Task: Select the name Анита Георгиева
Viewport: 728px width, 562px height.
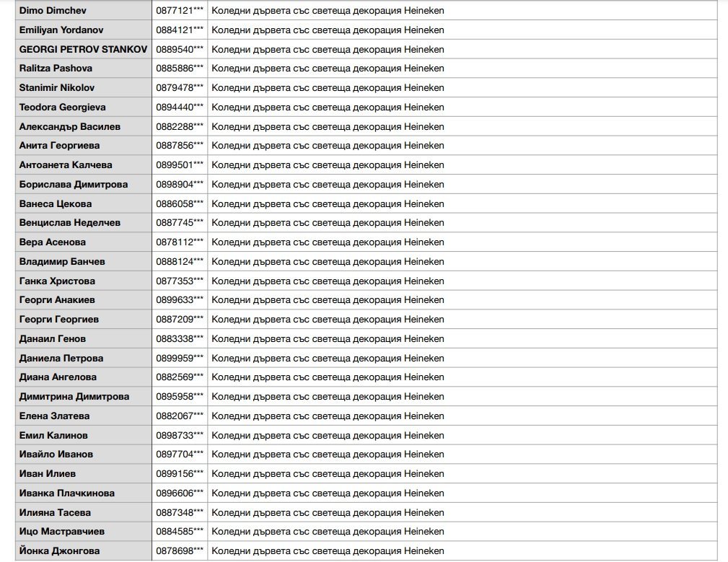Action: pyautogui.click(x=60, y=146)
